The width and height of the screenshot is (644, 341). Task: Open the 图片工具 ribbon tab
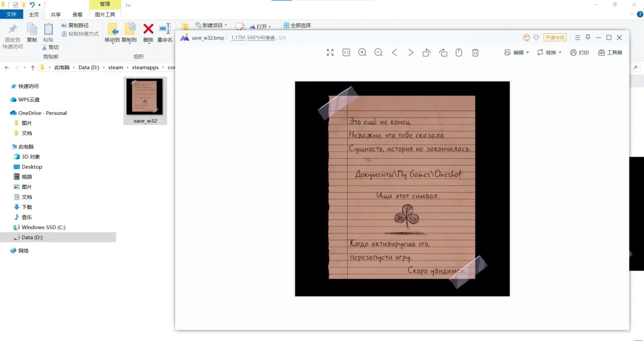(x=105, y=15)
